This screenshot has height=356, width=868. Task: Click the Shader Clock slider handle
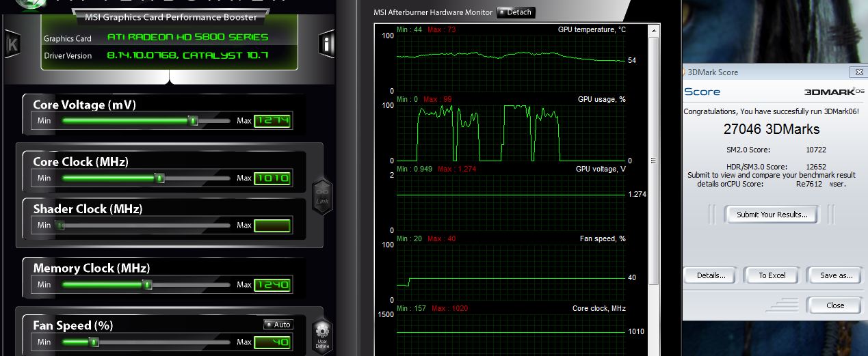coord(60,225)
